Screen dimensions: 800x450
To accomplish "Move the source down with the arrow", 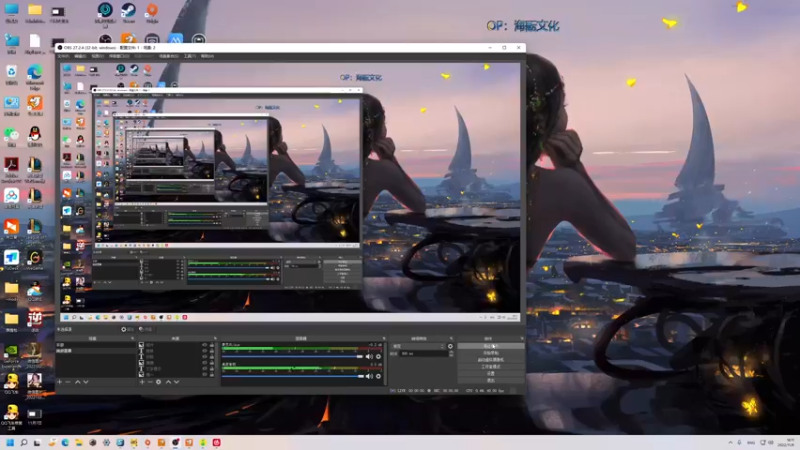I will (177, 382).
